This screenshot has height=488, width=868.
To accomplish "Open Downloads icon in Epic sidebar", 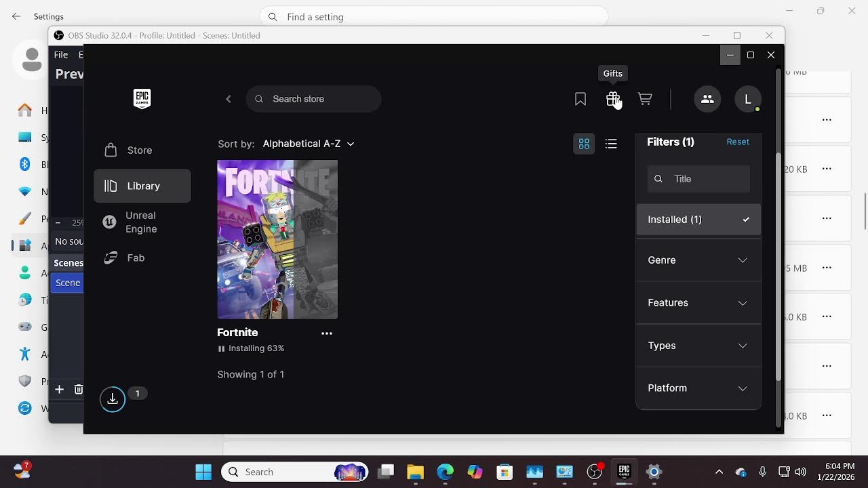I will 113,399.
